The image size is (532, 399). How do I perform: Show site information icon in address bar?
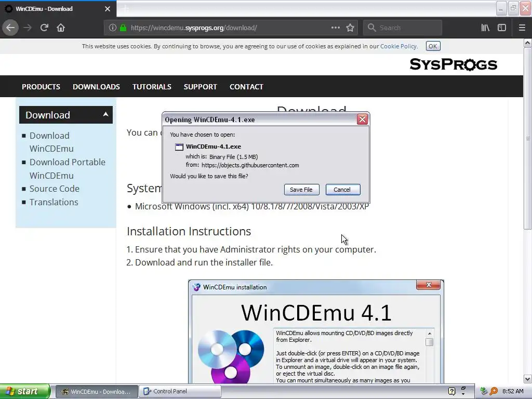(113, 28)
